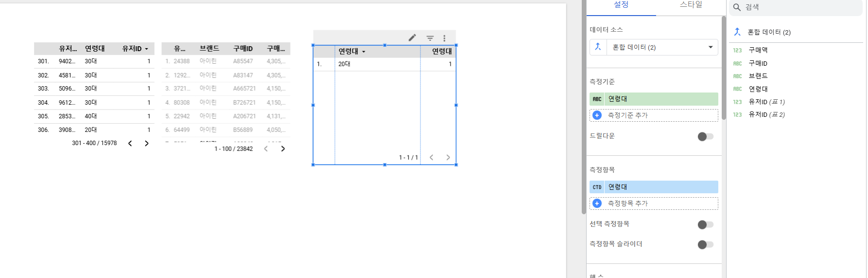Select 구매액 field in field list
Screen dimensions: 868x278
point(758,50)
